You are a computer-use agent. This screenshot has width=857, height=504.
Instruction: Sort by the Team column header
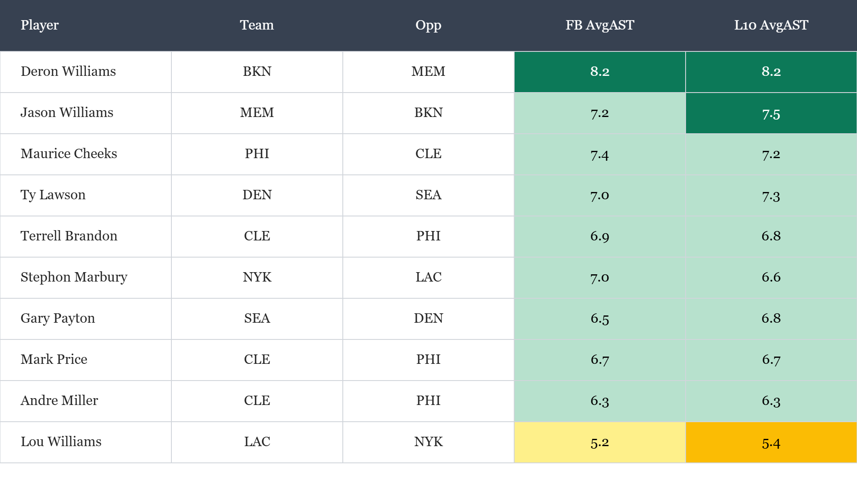coord(257,25)
